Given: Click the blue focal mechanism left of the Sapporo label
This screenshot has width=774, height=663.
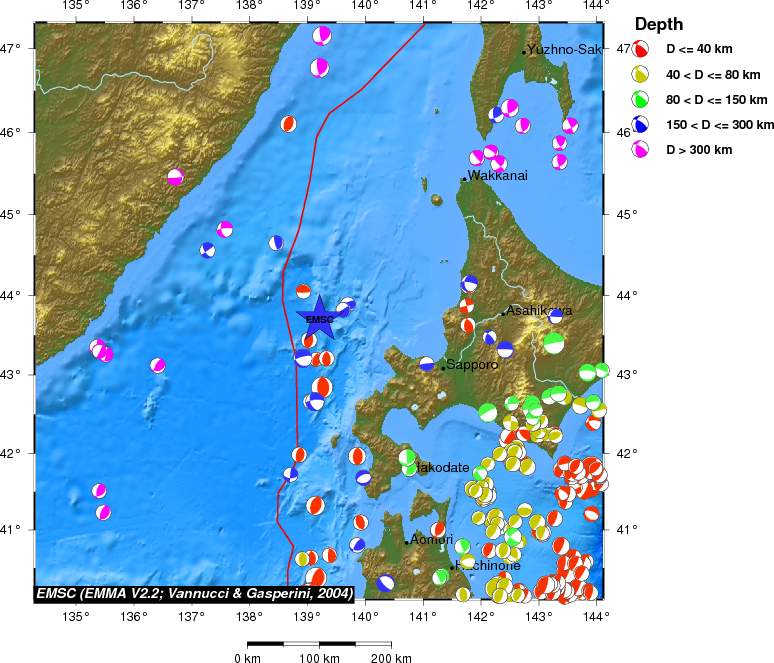Looking at the screenshot, I should click(427, 364).
